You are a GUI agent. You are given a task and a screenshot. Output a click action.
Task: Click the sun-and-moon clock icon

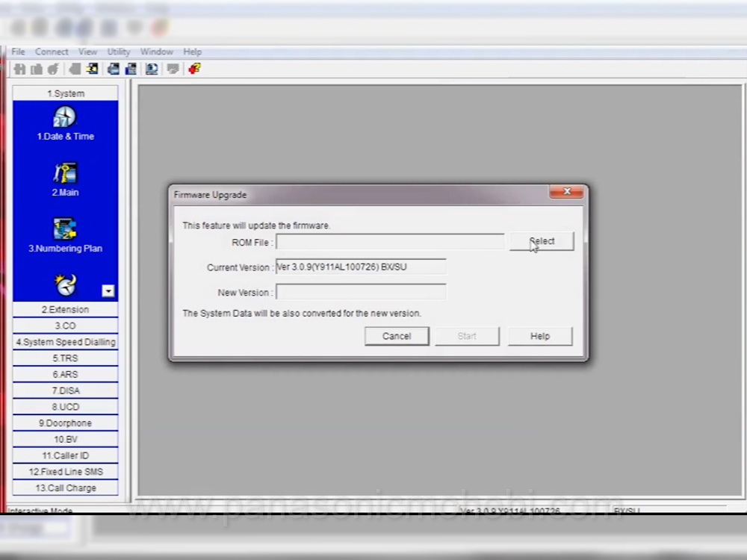[65, 284]
